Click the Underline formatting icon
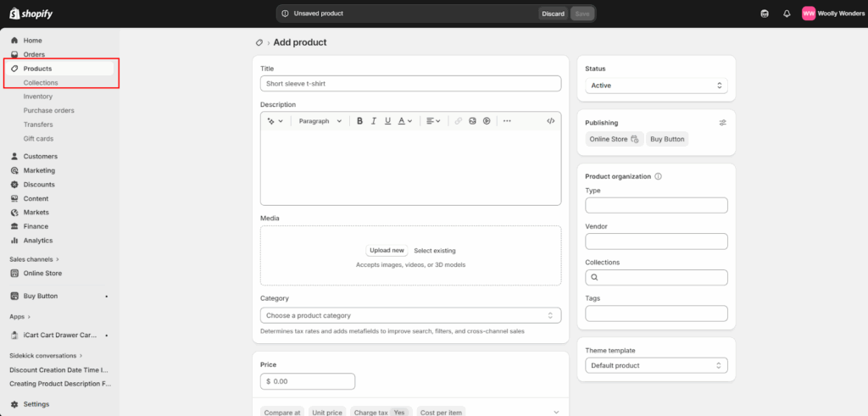 click(x=387, y=121)
